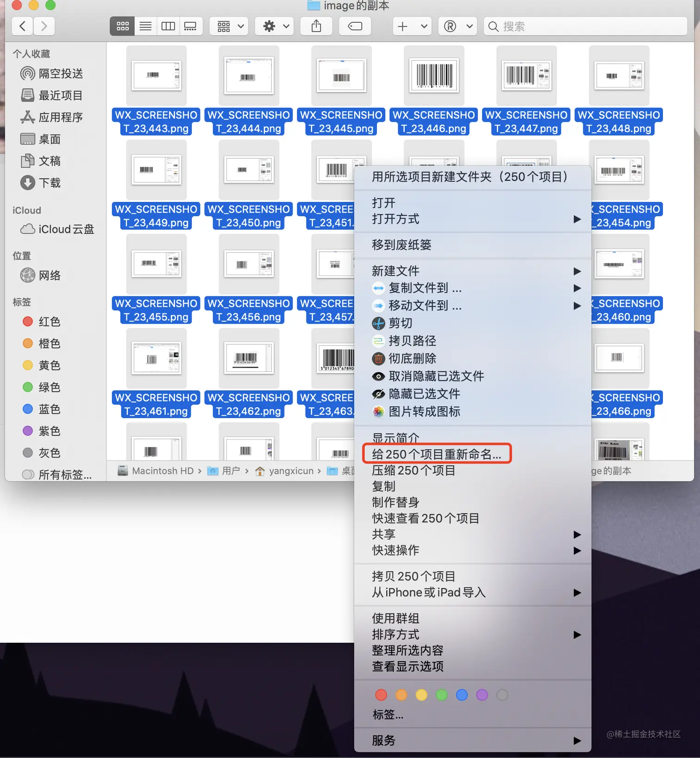Open 应用程序 in sidebar
Image resolution: width=700 pixels, height=758 pixels.
coord(52,117)
